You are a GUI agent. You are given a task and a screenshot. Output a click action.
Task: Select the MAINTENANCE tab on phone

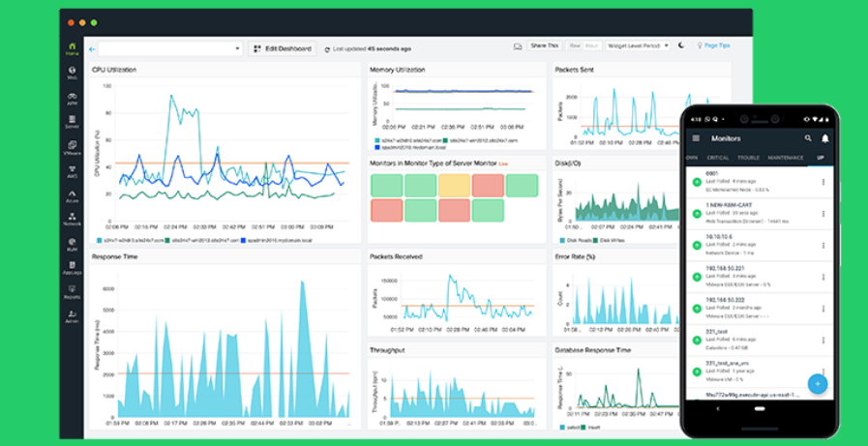[x=785, y=157]
